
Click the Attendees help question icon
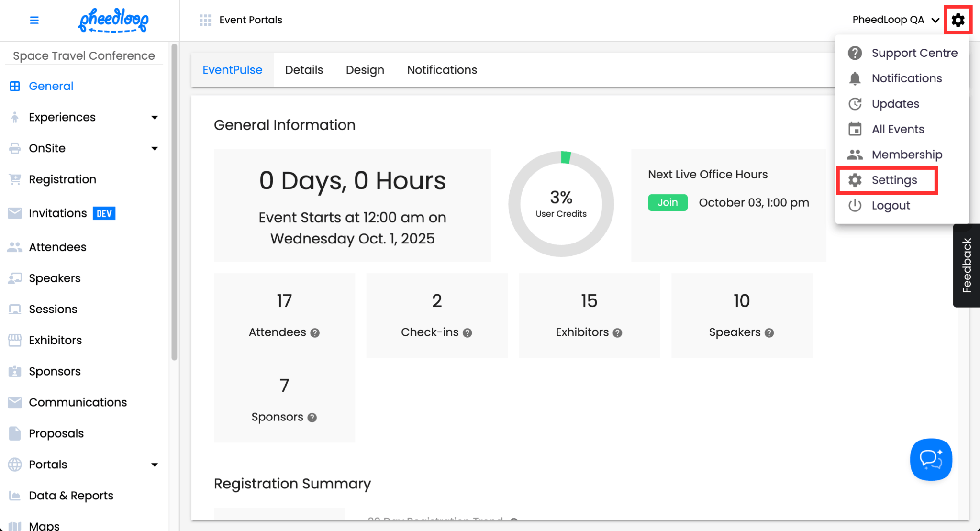coord(315,333)
